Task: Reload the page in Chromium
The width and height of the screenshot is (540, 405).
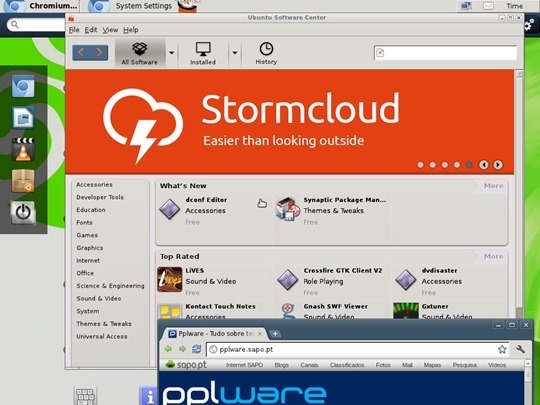Action: coord(197,350)
